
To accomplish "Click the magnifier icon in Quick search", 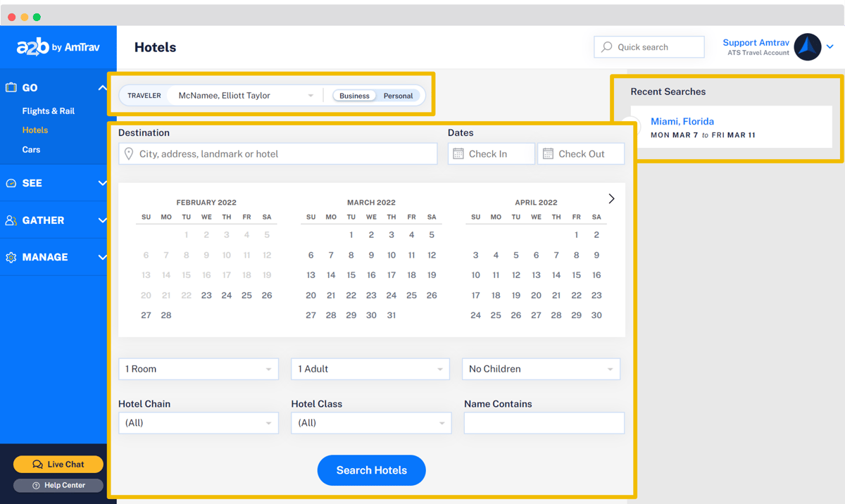I will [x=607, y=47].
